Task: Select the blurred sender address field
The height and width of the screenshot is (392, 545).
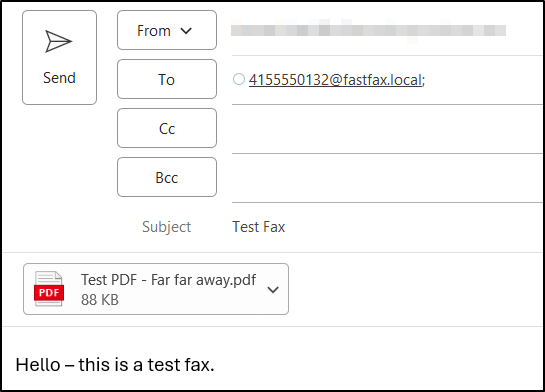Action: click(368, 31)
